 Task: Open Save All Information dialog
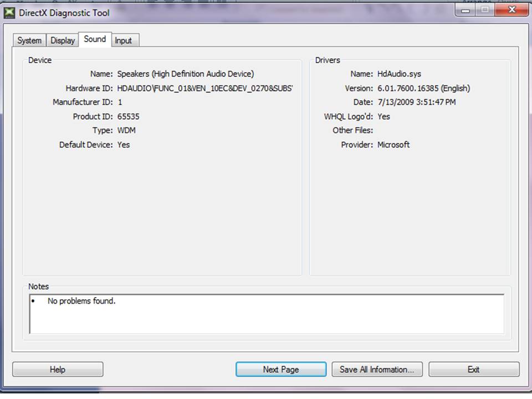[377, 369]
